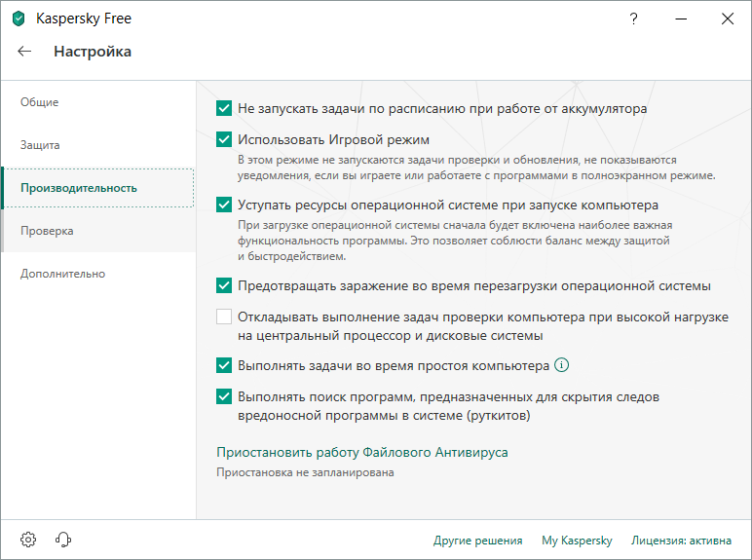Image resolution: width=752 pixels, height=560 pixels.
Task: Uncheck prevent infection during reboot option
Action: coord(224,286)
